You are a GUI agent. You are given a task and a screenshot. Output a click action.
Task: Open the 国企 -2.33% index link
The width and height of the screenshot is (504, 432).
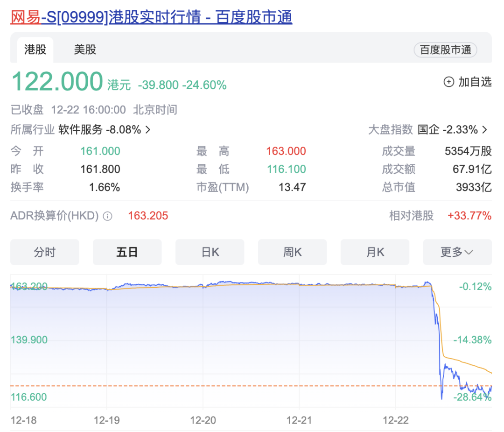[447, 130]
